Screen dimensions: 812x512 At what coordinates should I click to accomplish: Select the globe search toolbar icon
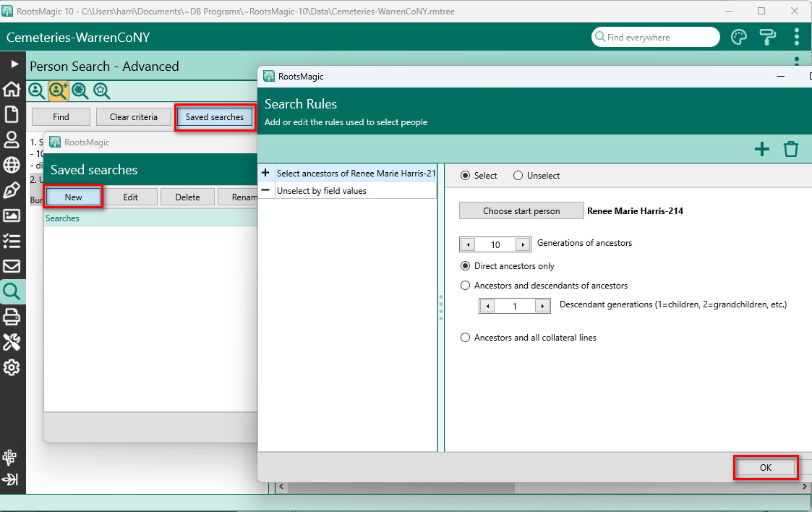80,90
